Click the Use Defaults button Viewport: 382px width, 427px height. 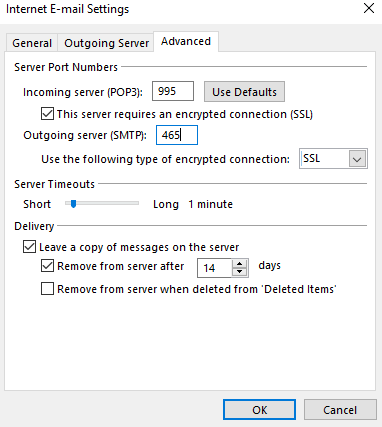(244, 92)
